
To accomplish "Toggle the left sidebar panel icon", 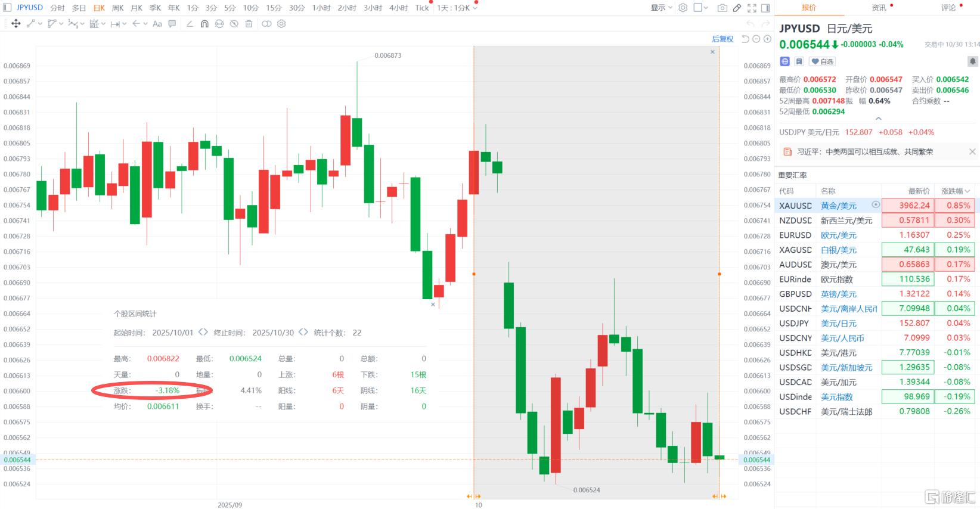I will point(7,8).
